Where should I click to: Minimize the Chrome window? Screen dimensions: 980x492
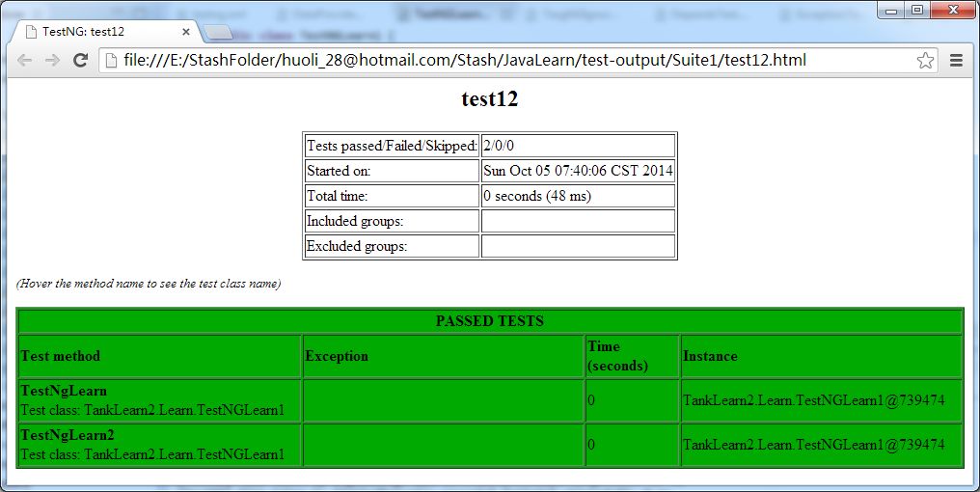(x=891, y=10)
